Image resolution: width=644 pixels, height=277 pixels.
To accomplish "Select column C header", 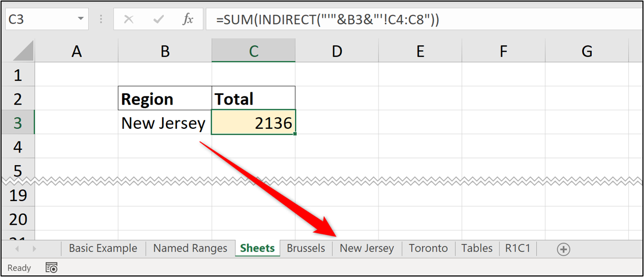I will [254, 51].
